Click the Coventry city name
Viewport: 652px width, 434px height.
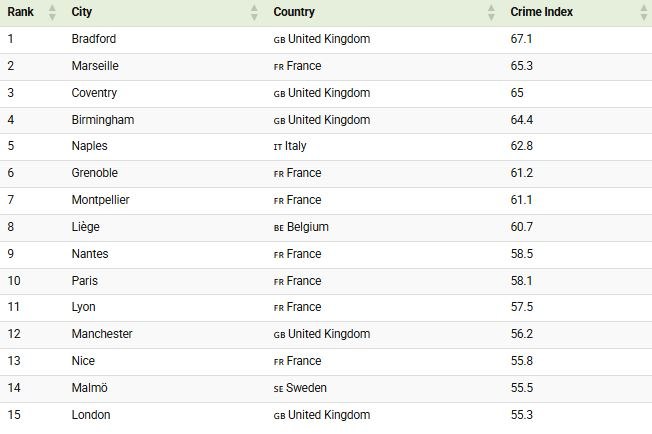pos(94,93)
